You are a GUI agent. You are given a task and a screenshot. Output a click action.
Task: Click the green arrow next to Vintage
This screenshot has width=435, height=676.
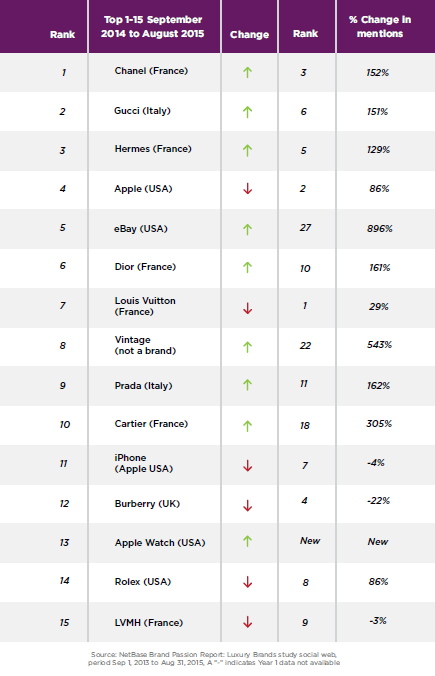coord(247,347)
